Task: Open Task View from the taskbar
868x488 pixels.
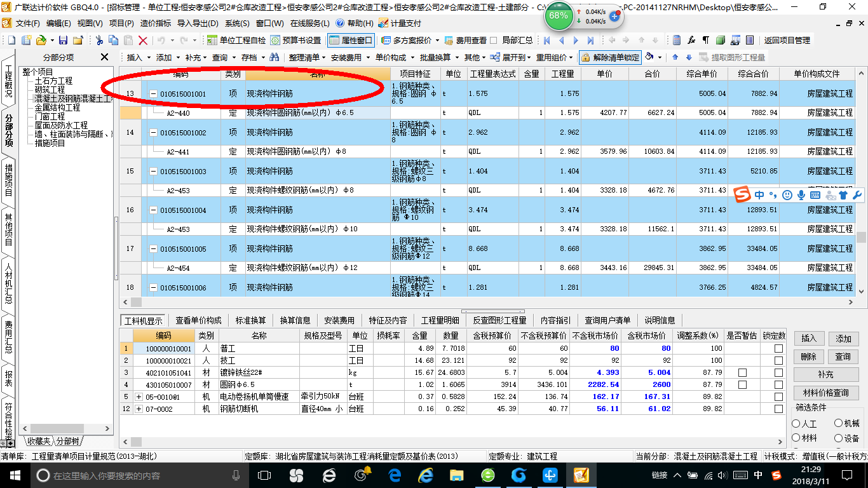Action: click(264, 475)
